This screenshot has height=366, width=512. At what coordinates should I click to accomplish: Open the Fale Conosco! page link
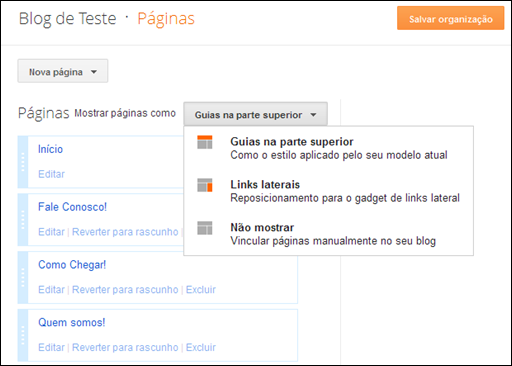(72, 207)
